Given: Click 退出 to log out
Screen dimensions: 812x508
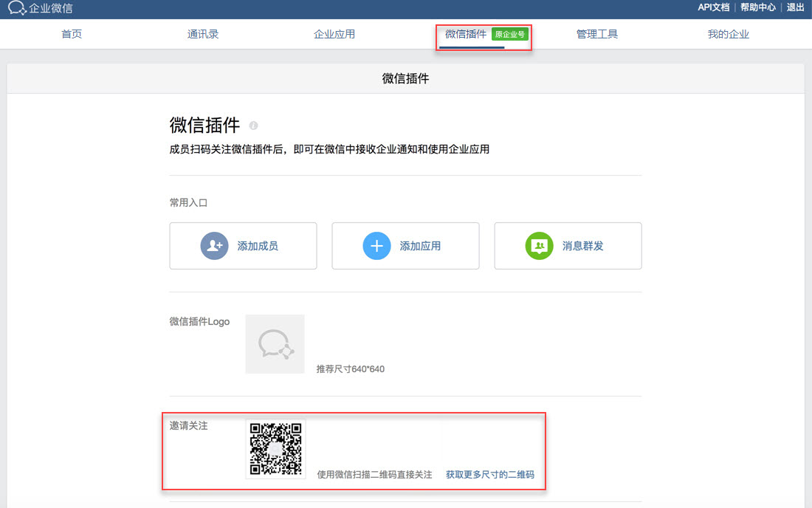Looking at the screenshot, I should (795, 7).
